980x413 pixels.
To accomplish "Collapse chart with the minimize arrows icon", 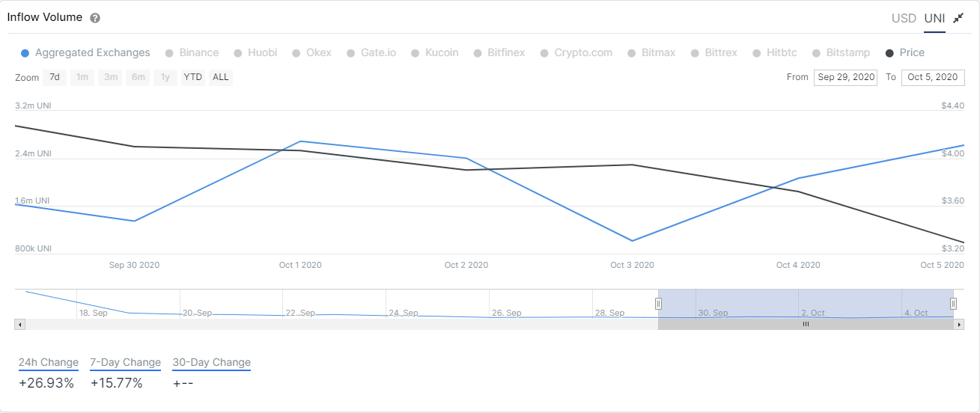I will 958,18.
